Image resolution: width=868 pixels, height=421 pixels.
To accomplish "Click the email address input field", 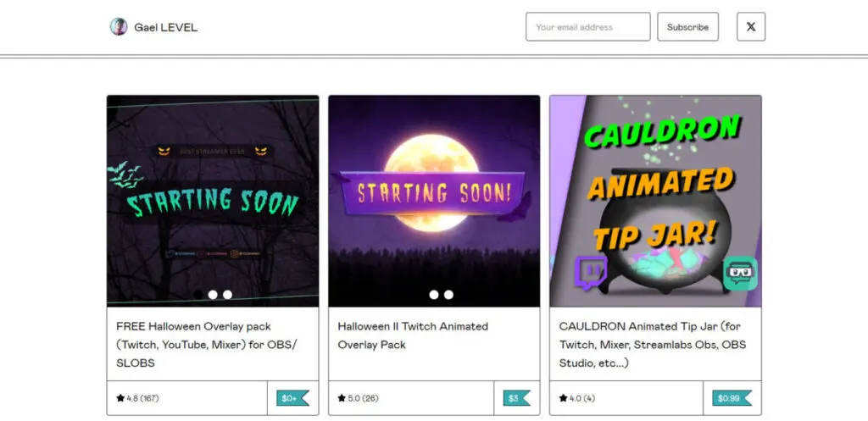I will [588, 26].
